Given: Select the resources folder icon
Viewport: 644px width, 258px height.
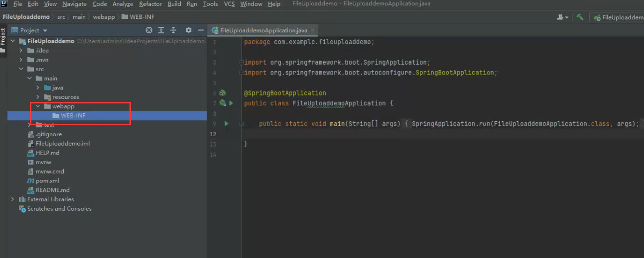Looking at the screenshot, I should click(x=47, y=97).
